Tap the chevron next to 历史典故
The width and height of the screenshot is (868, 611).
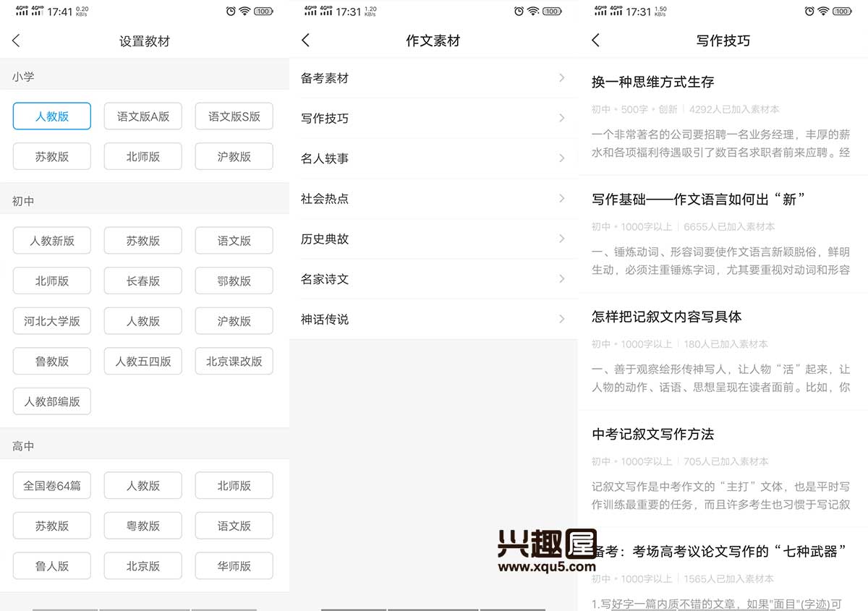pos(562,239)
